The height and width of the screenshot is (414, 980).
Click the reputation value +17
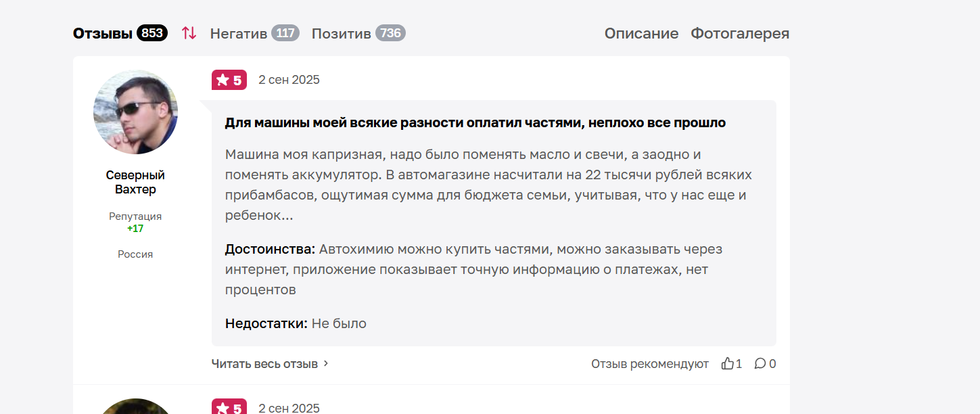[x=135, y=229]
